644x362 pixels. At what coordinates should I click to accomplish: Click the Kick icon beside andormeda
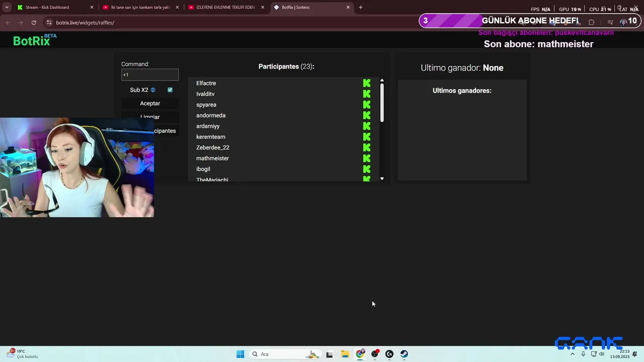pyautogui.click(x=367, y=116)
